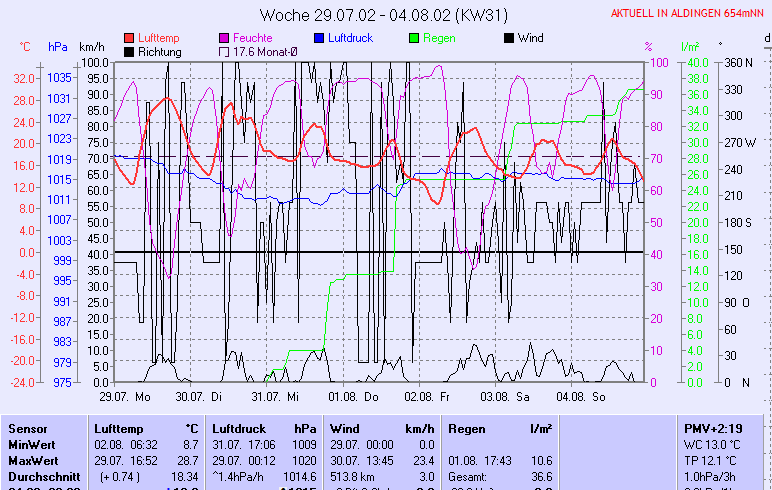The width and height of the screenshot is (772, 490).
Task: Click the 31.07. Mi date label
Action: [276, 397]
